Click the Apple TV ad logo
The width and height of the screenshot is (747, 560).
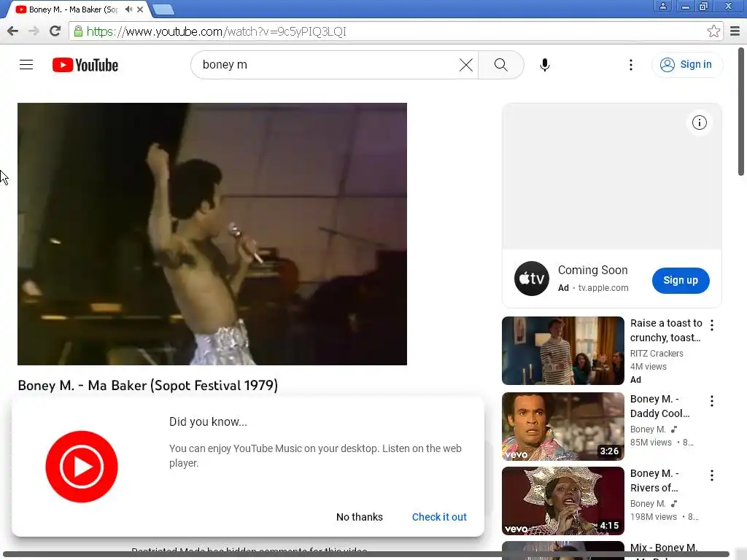(532, 279)
